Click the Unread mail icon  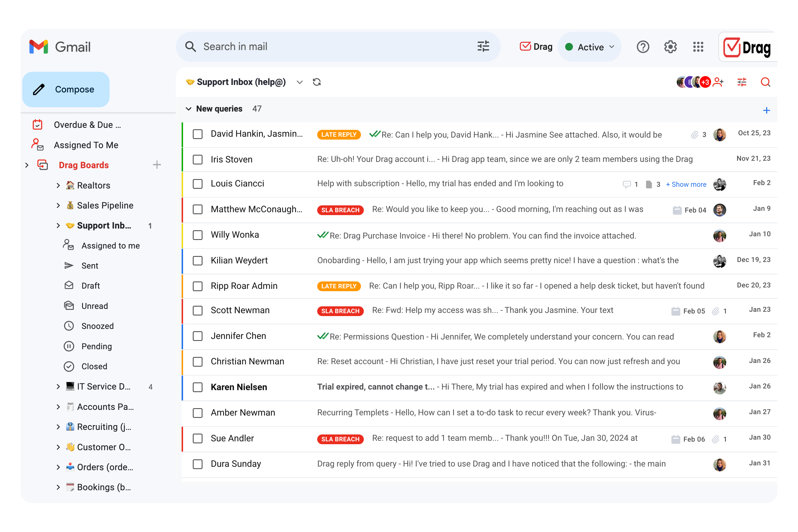[x=69, y=306]
